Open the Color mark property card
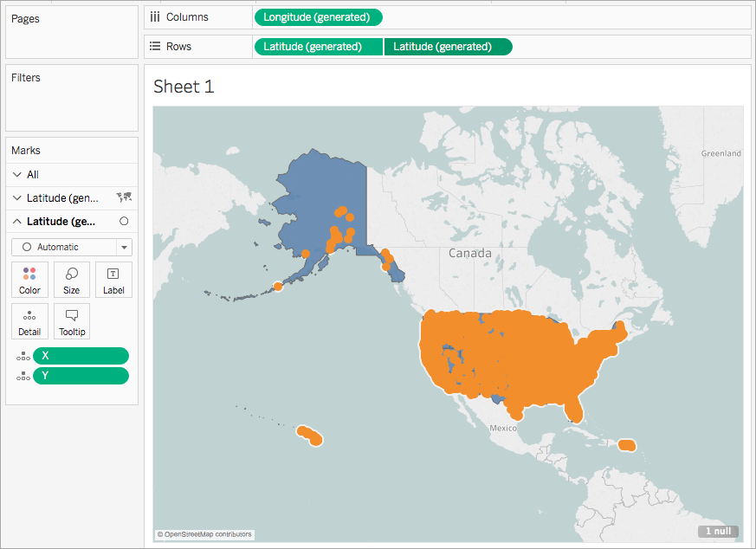The image size is (756, 549). 29,280
